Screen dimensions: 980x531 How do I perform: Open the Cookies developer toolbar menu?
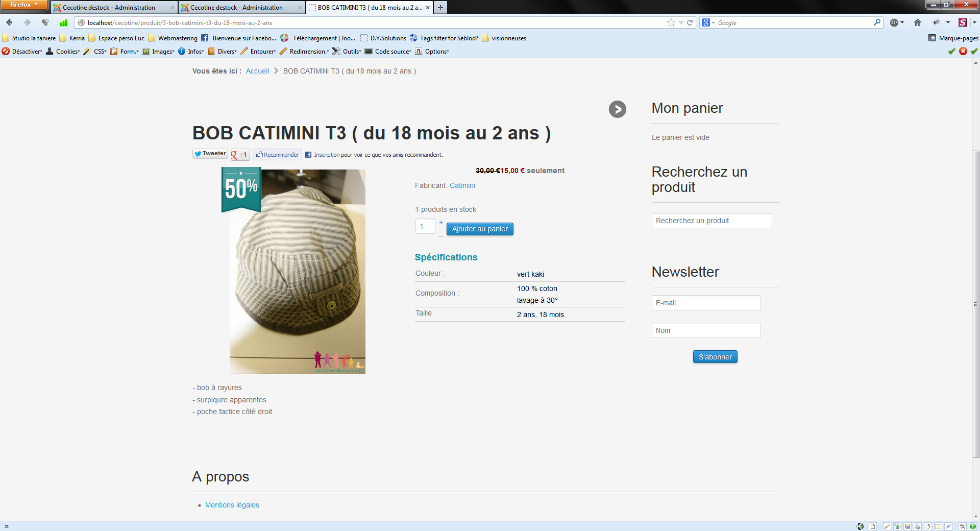coord(63,51)
